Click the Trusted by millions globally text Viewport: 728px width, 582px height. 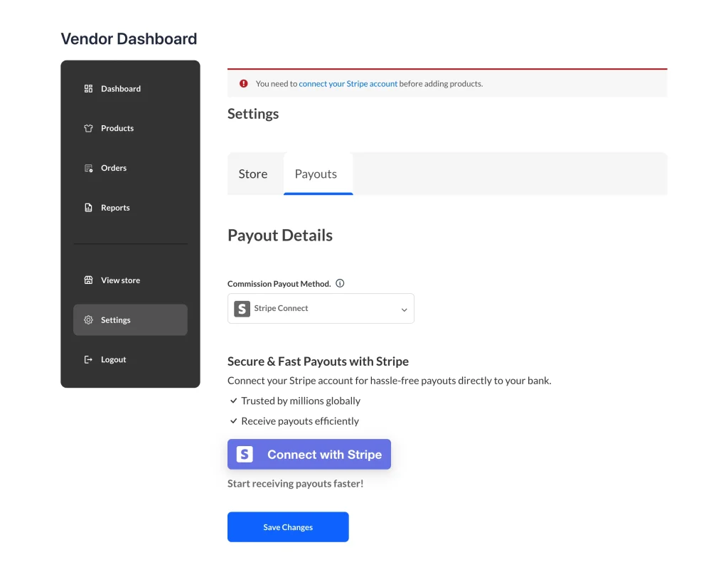click(301, 401)
